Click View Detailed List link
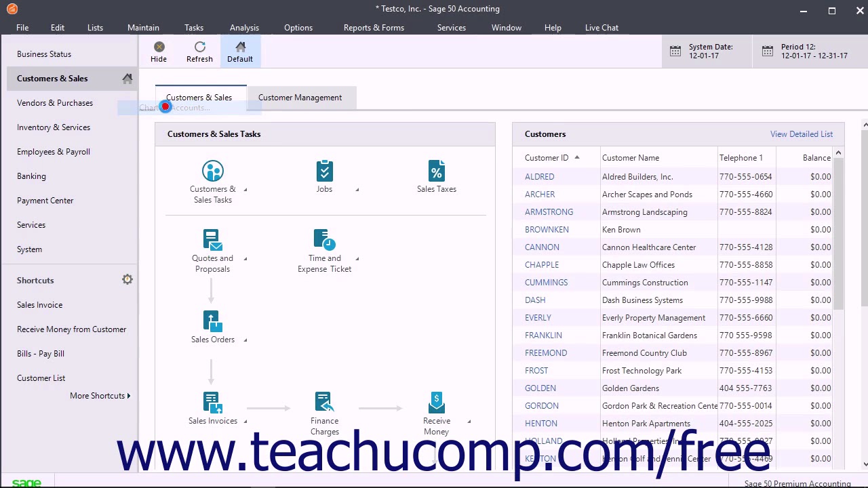Image resolution: width=868 pixels, height=488 pixels. point(802,134)
